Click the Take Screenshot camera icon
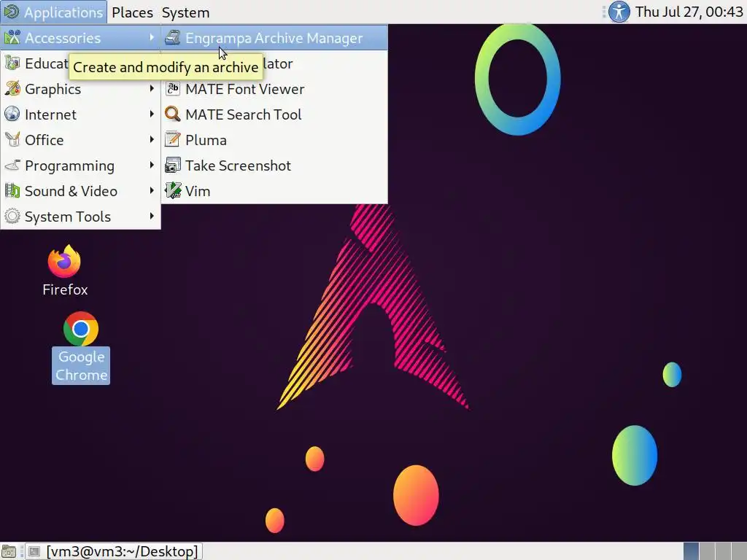Screen dimensions: 747x560 pos(172,166)
